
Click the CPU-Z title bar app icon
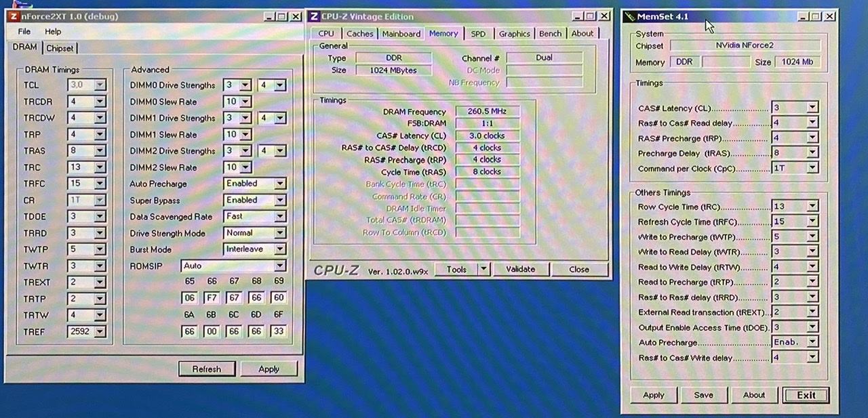(314, 16)
